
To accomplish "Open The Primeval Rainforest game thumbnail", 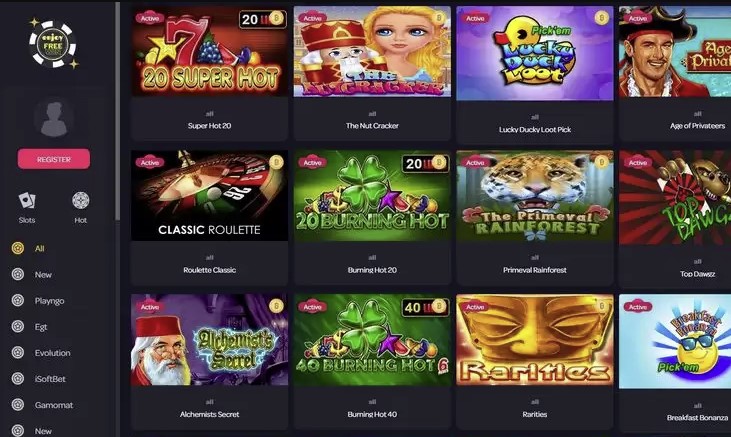I will click(535, 196).
